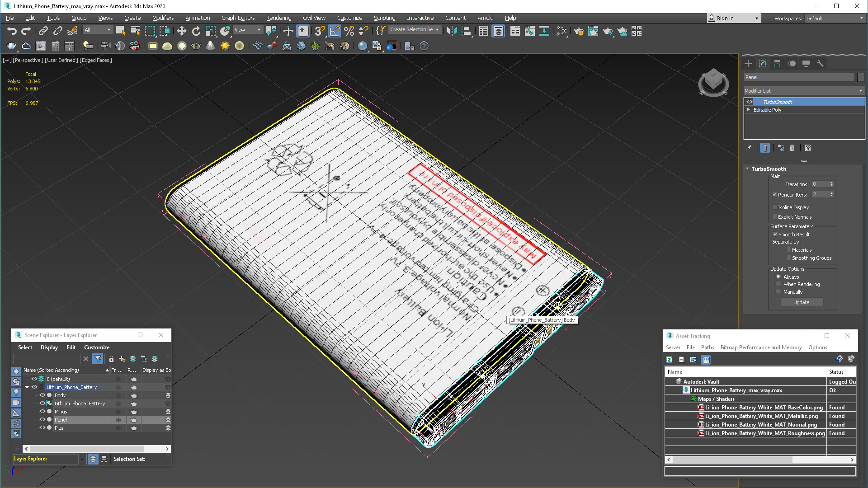Enable the Isoline Display checkbox

775,207
